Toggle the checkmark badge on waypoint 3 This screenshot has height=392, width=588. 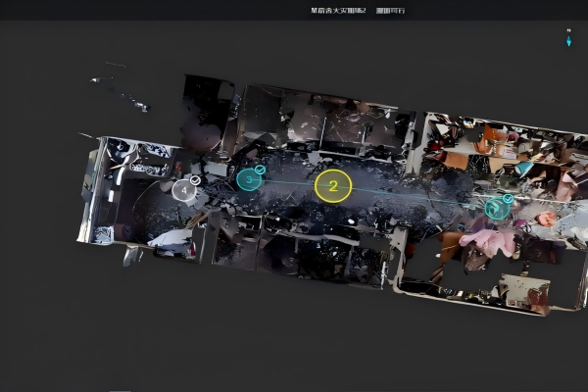pos(260,170)
